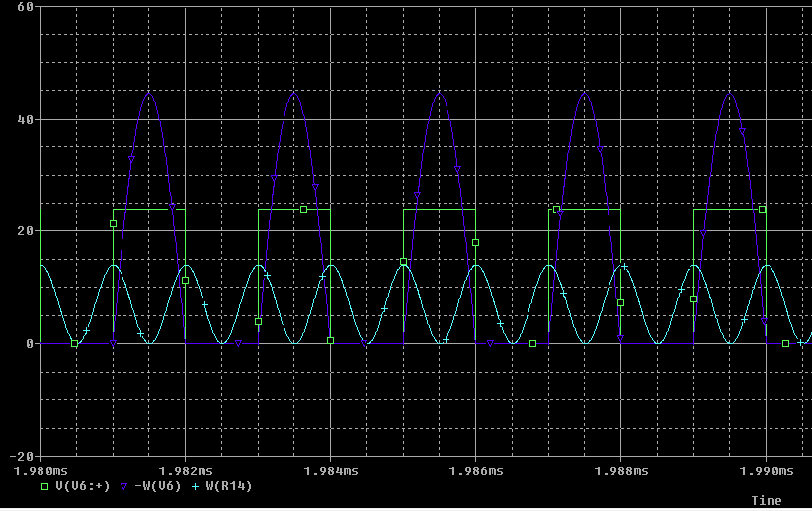Click the 60 y-axis tick label
812x511 pixels.
(x=25, y=7)
